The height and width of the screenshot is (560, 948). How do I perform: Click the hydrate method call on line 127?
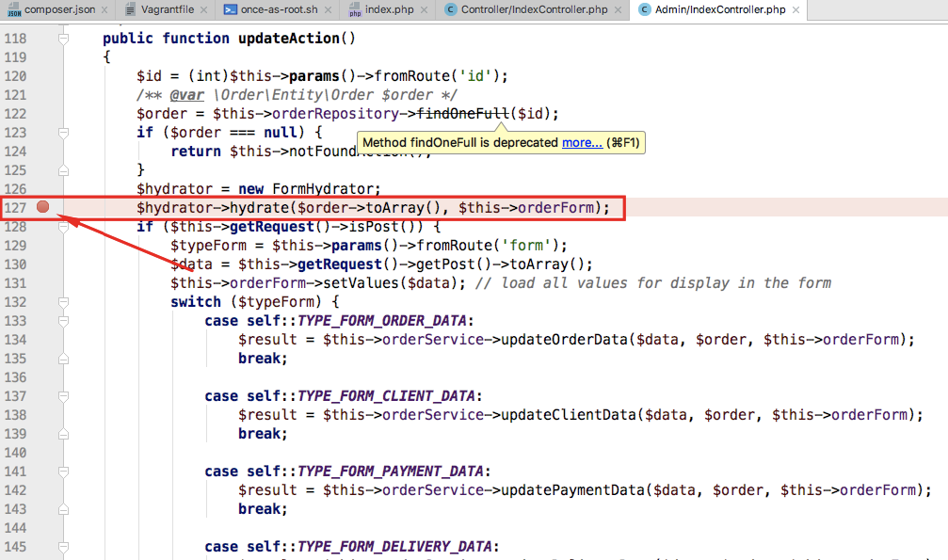point(259,208)
